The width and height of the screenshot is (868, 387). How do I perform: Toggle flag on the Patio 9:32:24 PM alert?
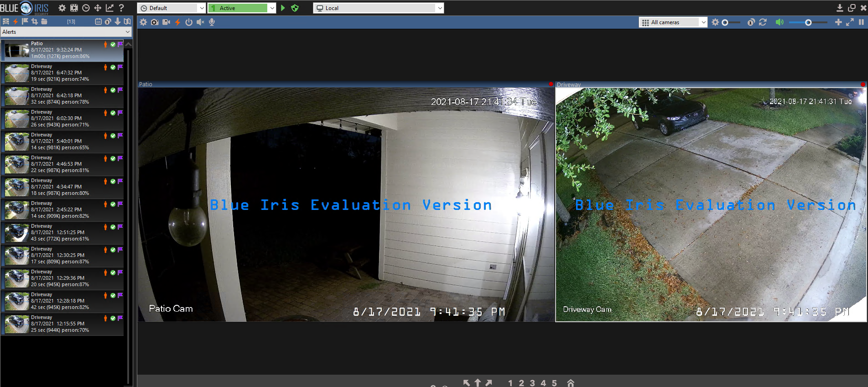tap(120, 44)
